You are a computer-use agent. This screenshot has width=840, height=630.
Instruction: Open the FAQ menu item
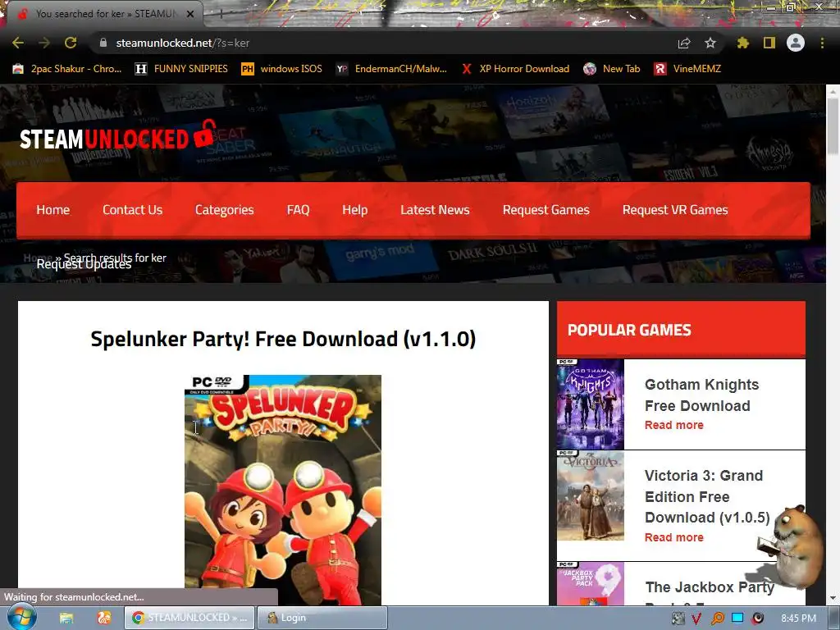pyautogui.click(x=298, y=210)
